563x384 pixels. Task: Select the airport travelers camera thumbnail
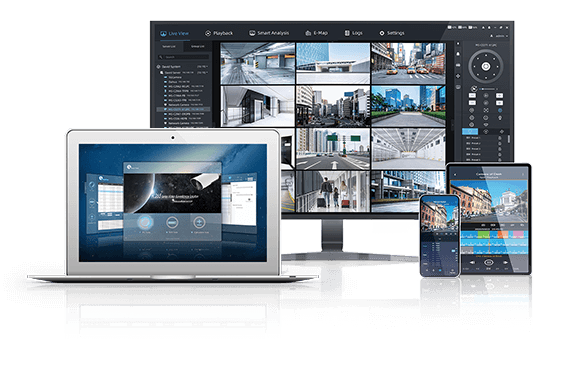332,191
